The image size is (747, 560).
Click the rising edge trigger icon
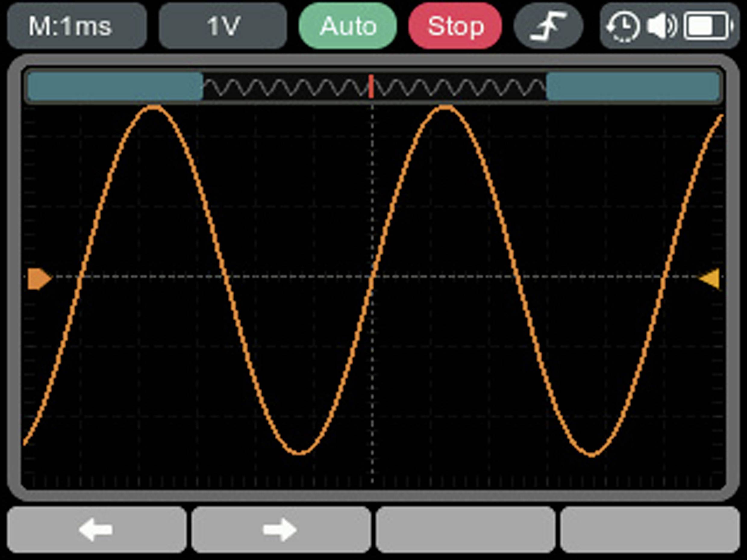(548, 26)
